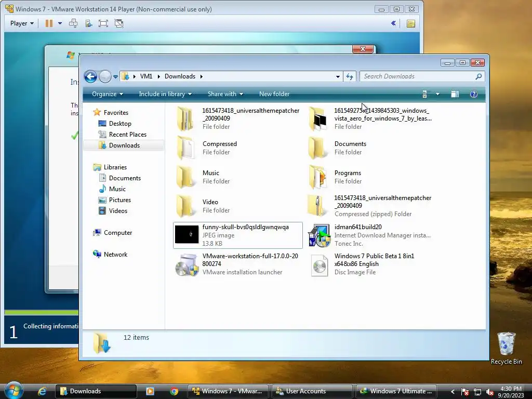Toggle the preview pane button
This screenshot has width=532, height=399.
[x=455, y=94]
